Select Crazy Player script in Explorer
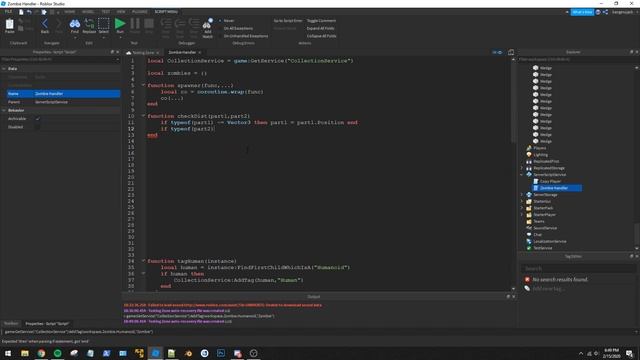The height and width of the screenshot is (360, 640). tap(550, 181)
